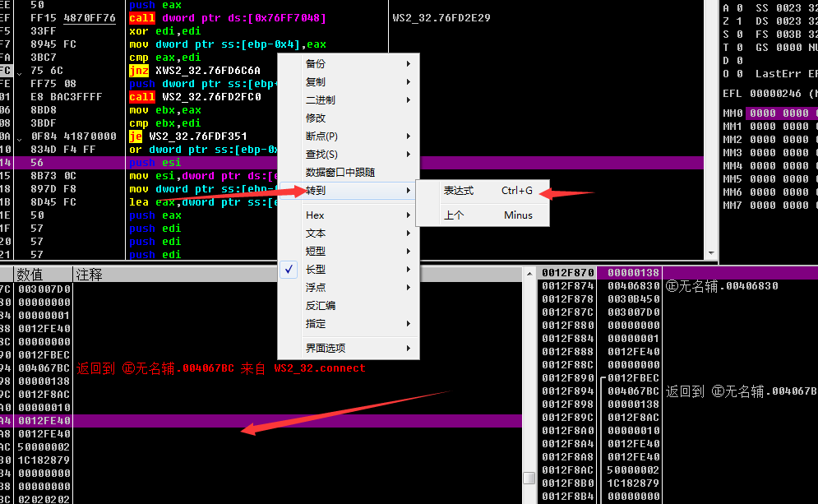Select stack address 0012F870 row
This screenshot has height=504, width=818.
(x=567, y=273)
